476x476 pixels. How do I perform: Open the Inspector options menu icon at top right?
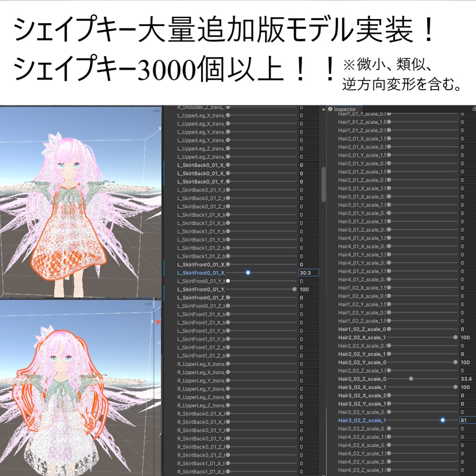point(473,107)
